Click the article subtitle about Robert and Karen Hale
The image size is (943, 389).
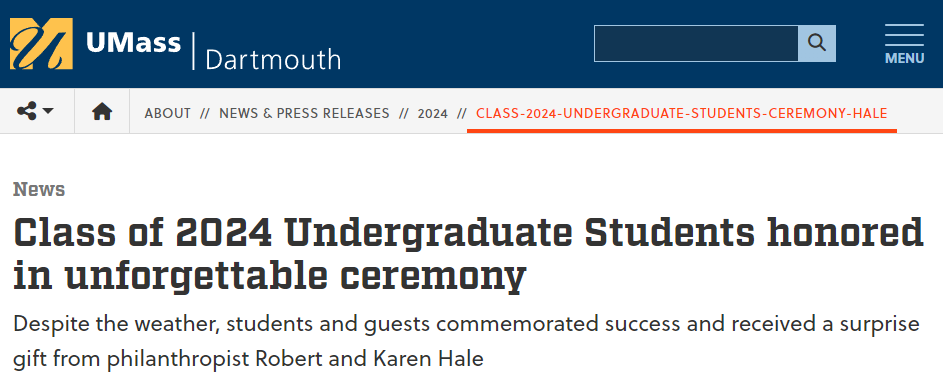click(466, 342)
